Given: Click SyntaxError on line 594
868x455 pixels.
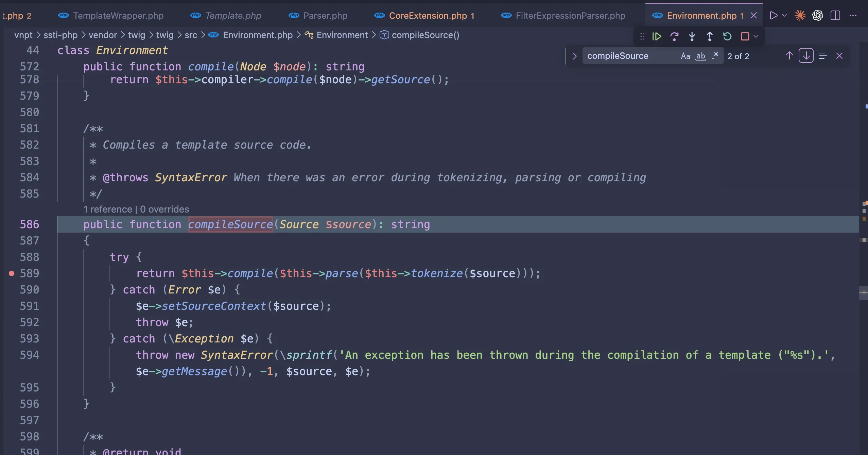Looking at the screenshot, I should pyautogui.click(x=237, y=355).
